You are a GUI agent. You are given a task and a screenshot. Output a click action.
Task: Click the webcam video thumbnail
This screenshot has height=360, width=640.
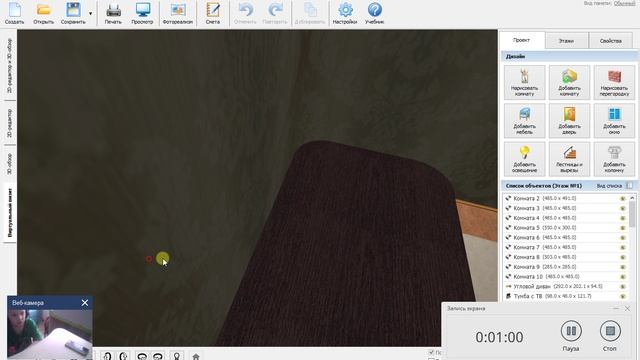tap(49, 333)
